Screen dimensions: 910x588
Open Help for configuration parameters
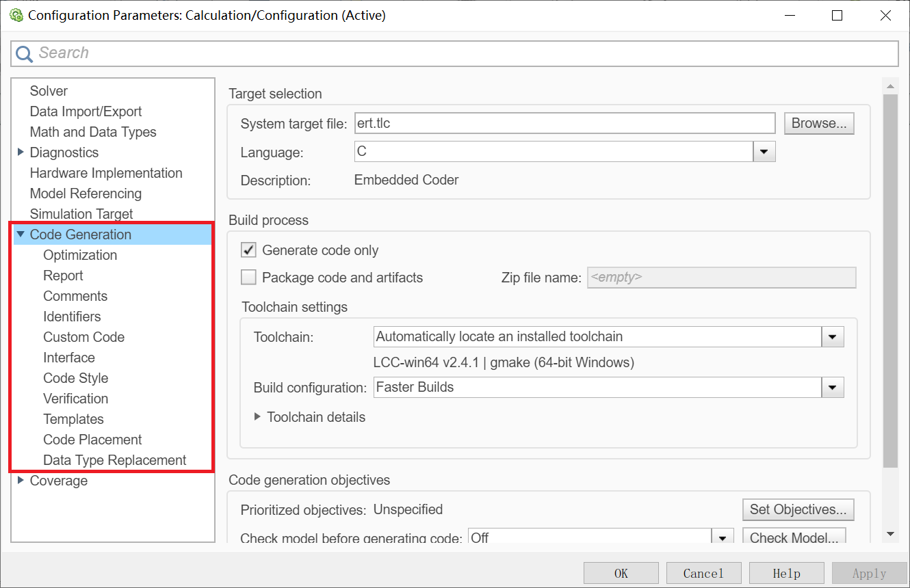pos(786,574)
